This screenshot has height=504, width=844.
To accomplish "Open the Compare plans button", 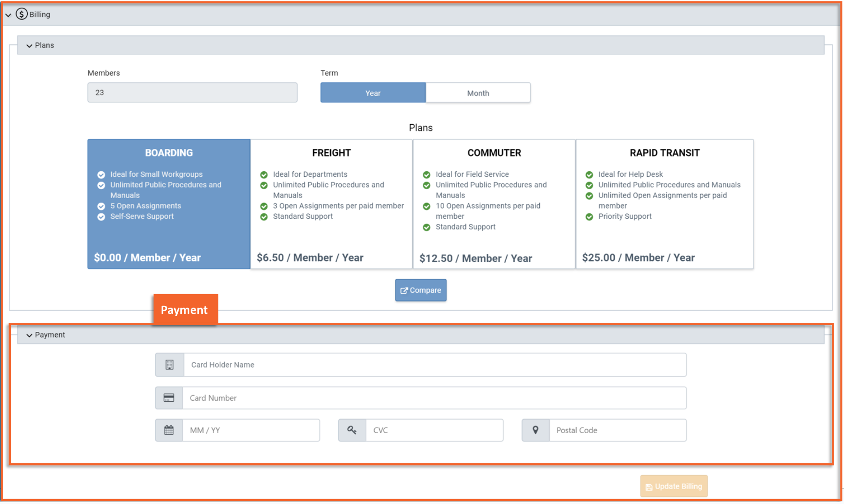I will click(421, 290).
